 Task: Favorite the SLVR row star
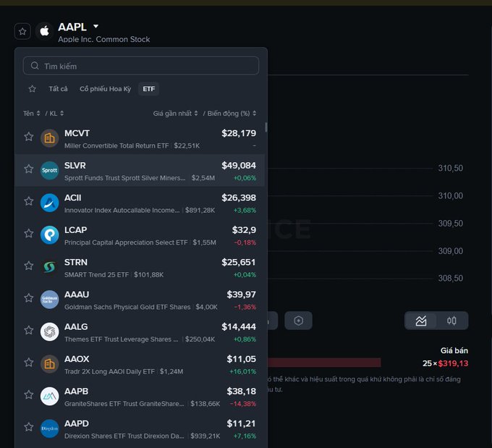(29, 169)
